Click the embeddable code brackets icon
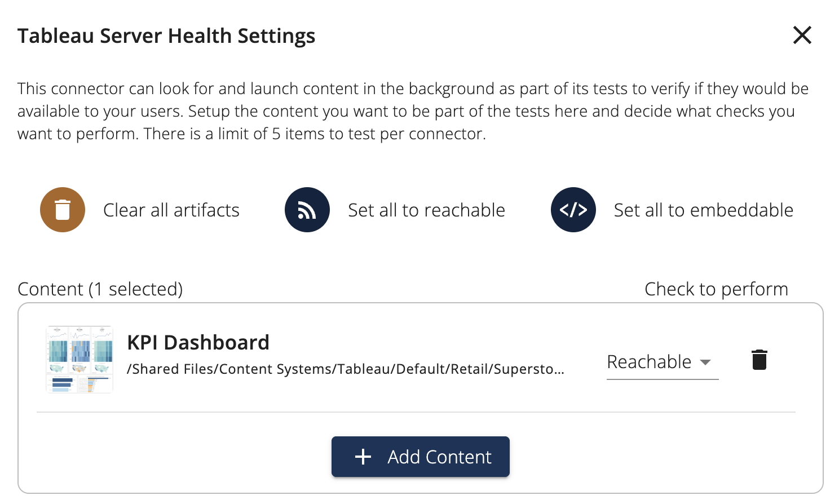 pyautogui.click(x=573, y=210)
